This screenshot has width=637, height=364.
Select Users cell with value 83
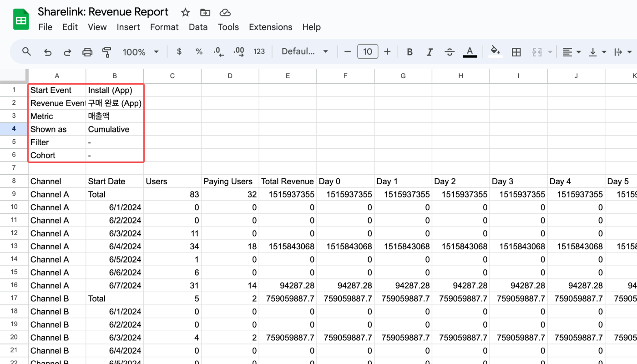[172, 194]
